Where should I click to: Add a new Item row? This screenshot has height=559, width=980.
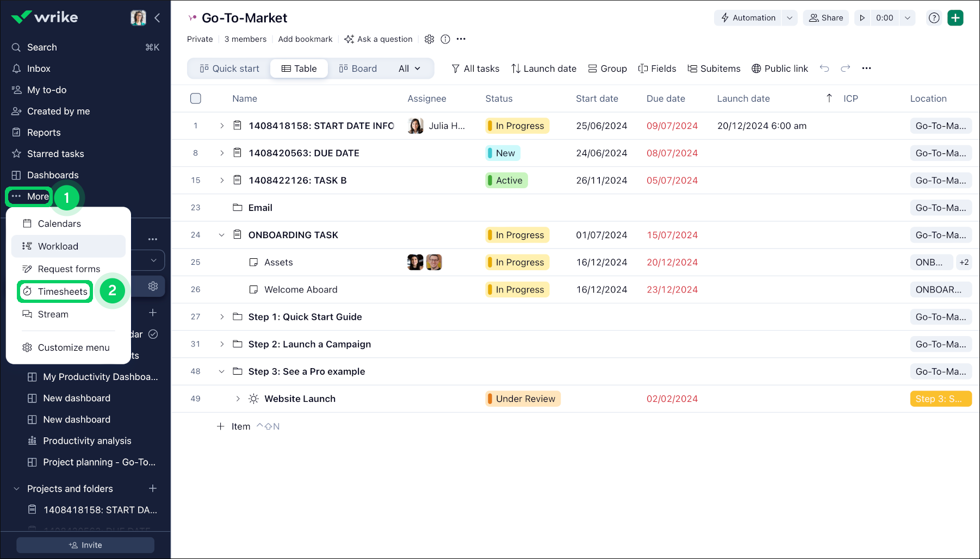(234, 426)
